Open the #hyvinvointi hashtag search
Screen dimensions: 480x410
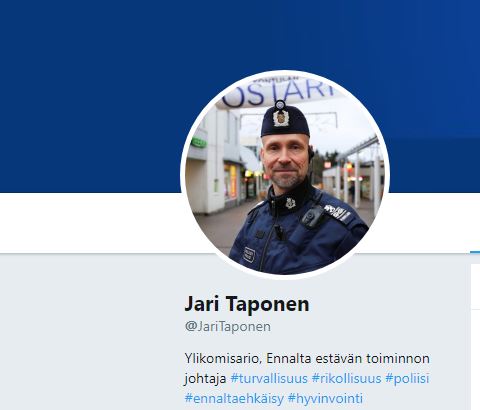(325, 398)
